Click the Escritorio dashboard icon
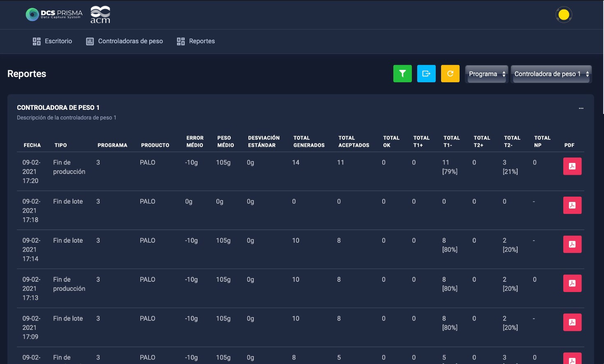604x364 pixels. pyautogui.click(x=37, y=41)
